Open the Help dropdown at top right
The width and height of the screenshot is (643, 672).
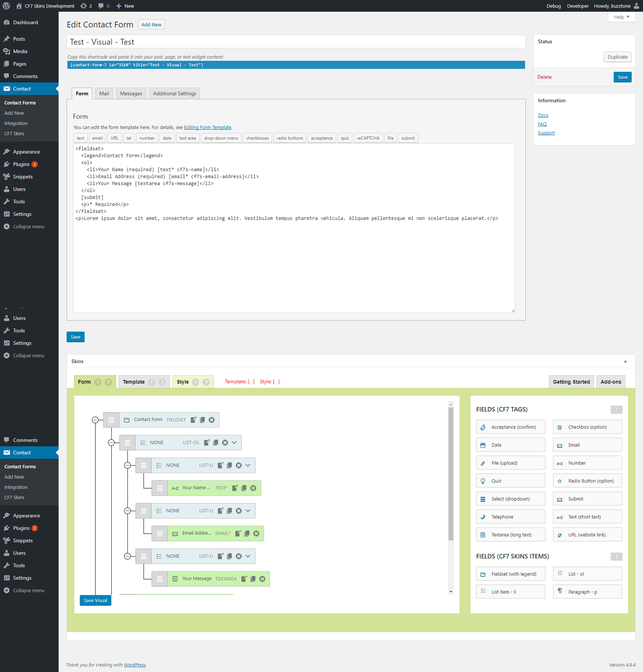click(x=621, y=17)
